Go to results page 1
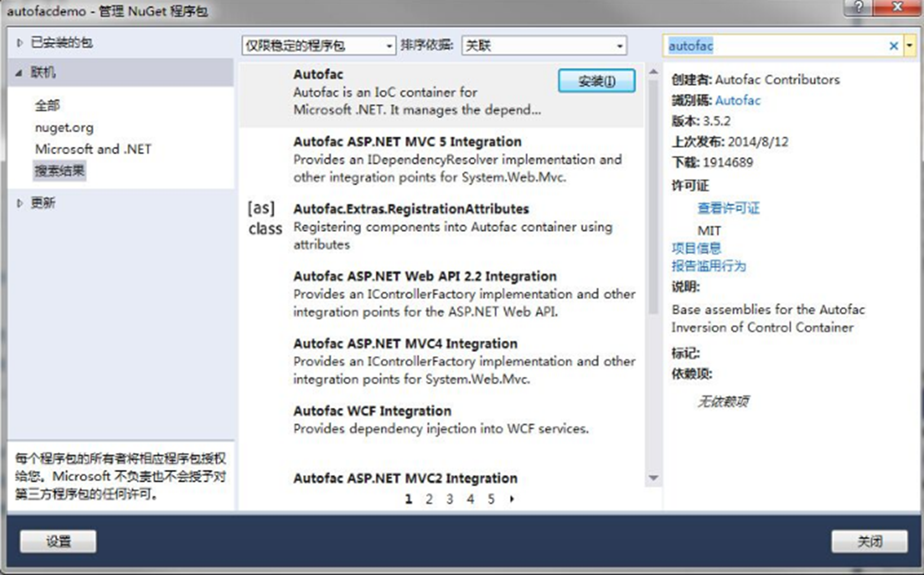The height and width of the screenshot is (575, 924). (408, 499)
